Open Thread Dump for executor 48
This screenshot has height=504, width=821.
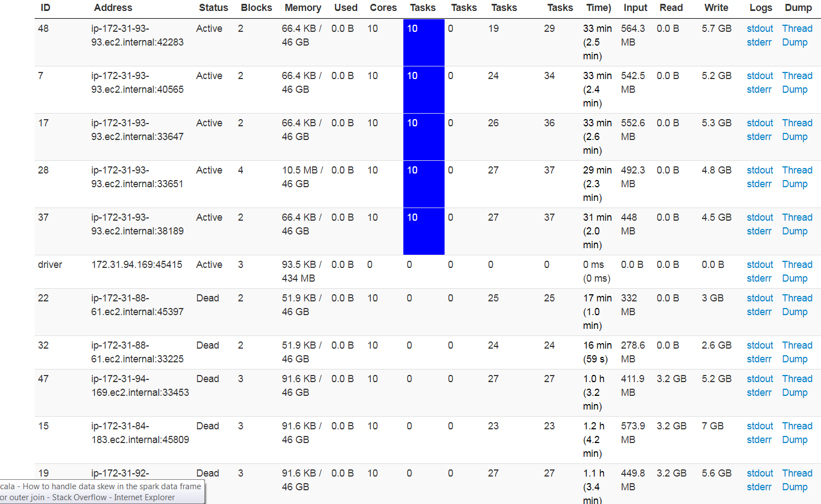click(797, 35)
